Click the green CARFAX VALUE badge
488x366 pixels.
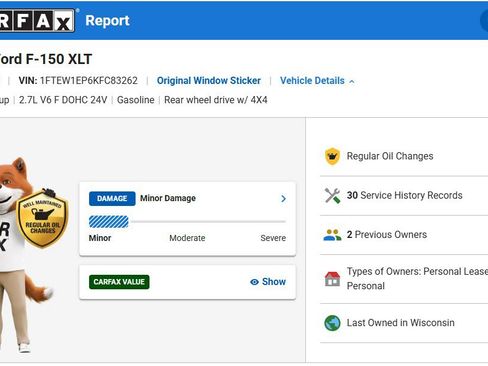coord(119,282)
